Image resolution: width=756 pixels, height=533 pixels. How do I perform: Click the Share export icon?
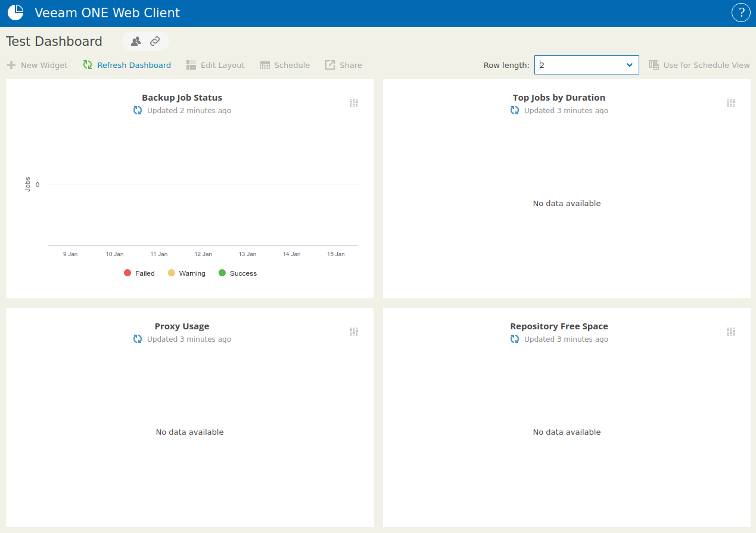coord(330,65)
